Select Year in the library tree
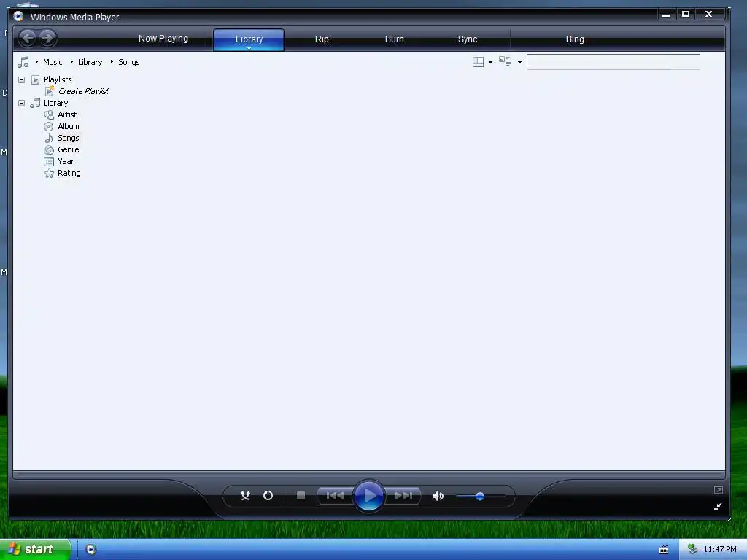The image size is (747, 560). pos(66,161)
